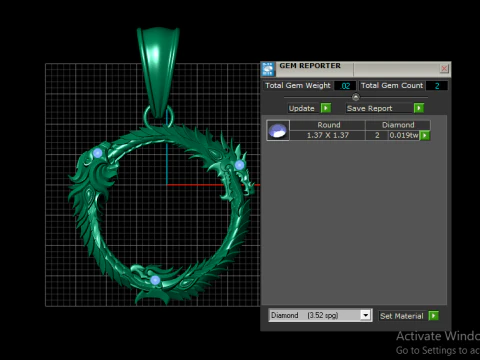The height and width of the screenshot is (360, 480).
Task: Click the gem quantity cell showing 2
Action: 377,135
